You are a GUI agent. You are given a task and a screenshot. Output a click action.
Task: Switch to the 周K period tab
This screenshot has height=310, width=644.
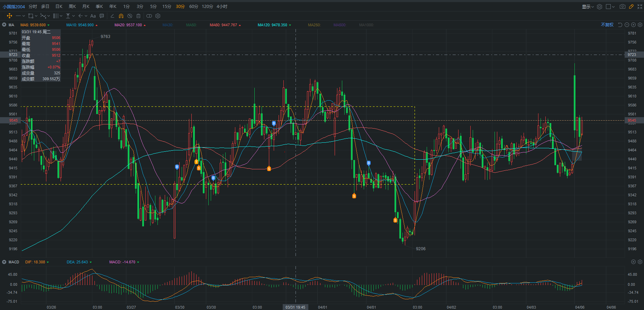72,7
